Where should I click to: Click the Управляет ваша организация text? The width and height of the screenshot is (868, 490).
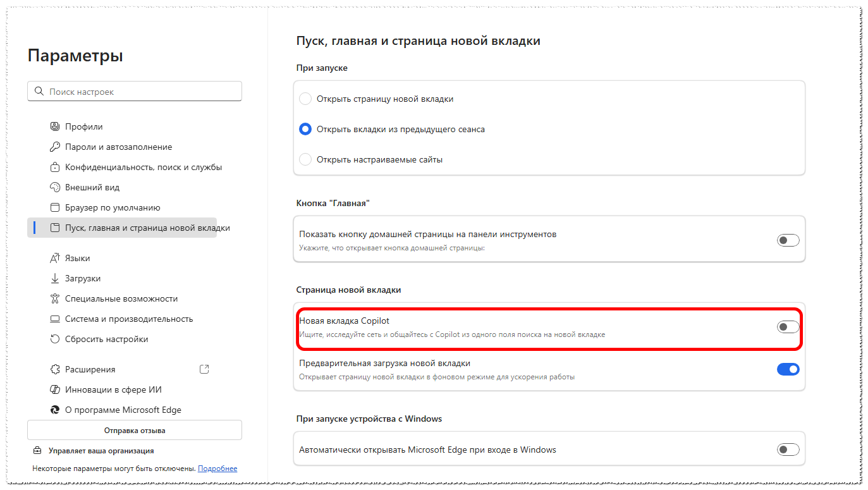pos(101,451)
